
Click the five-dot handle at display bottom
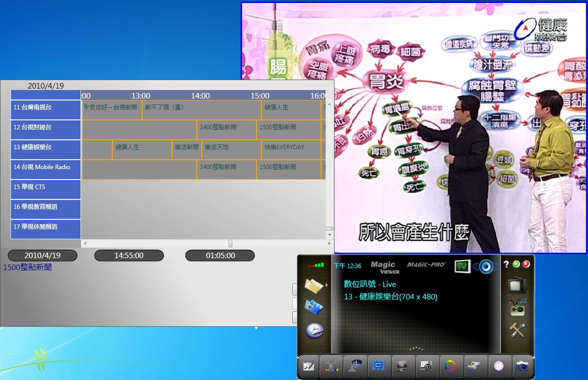tap(416, 349)
